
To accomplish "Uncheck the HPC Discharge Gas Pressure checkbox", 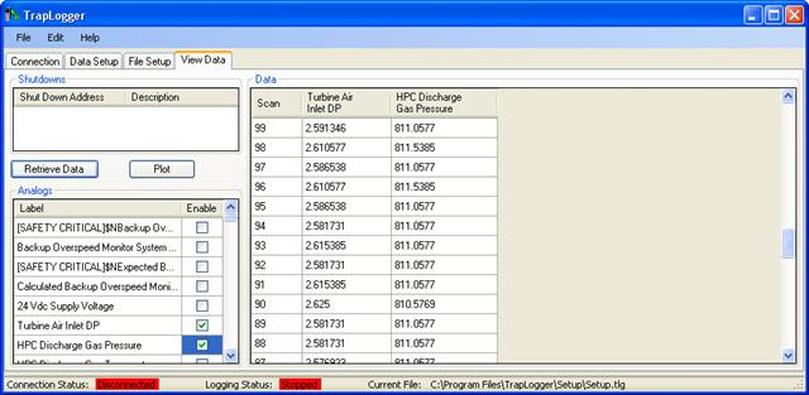I will coord(202,345).
